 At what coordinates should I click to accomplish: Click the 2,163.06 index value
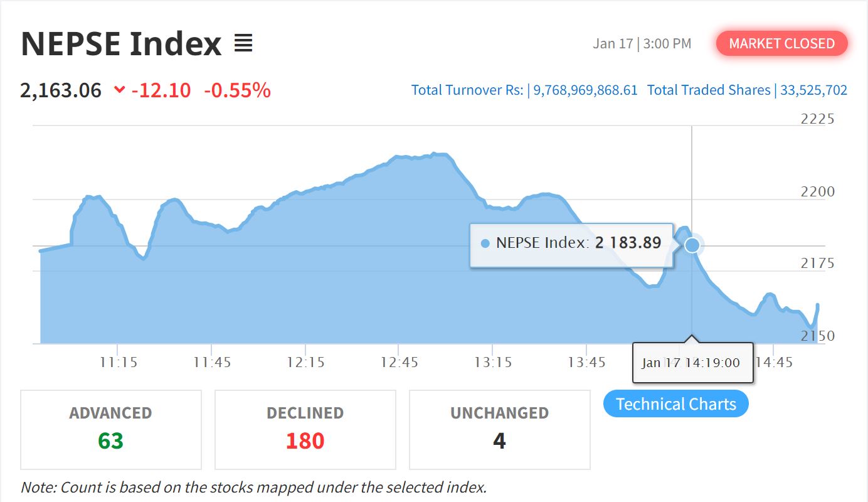61,90
